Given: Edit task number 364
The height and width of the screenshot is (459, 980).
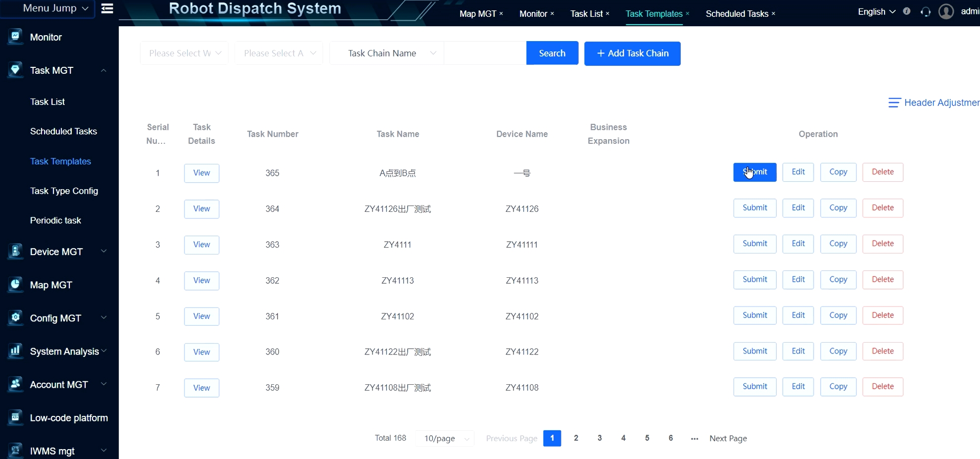Looking at the screenshot, I should point(798,208).
